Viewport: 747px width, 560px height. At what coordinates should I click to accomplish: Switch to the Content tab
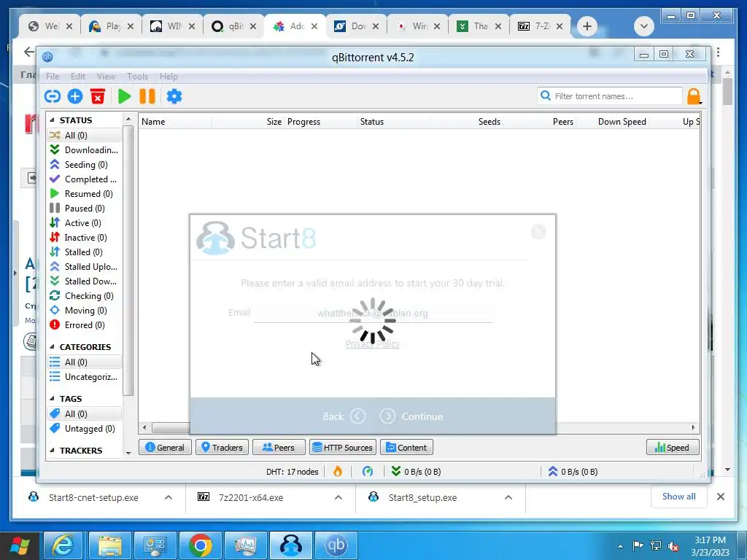tap(406, 448)
